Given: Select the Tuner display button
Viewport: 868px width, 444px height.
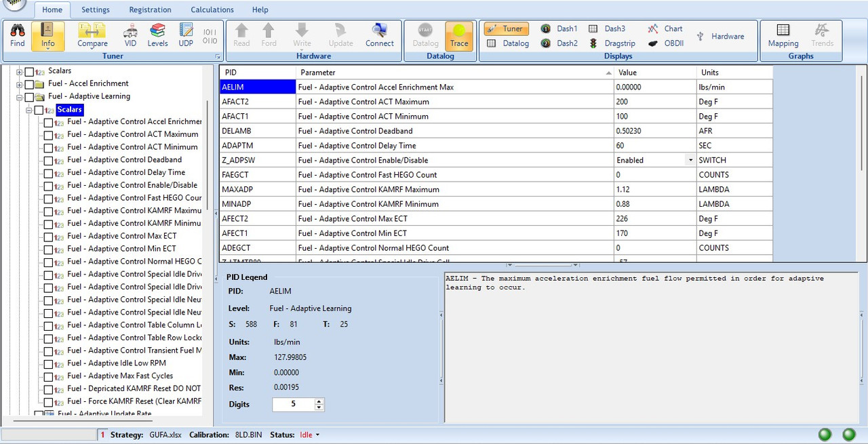Looking at the screenshot, I should [506, 29].
